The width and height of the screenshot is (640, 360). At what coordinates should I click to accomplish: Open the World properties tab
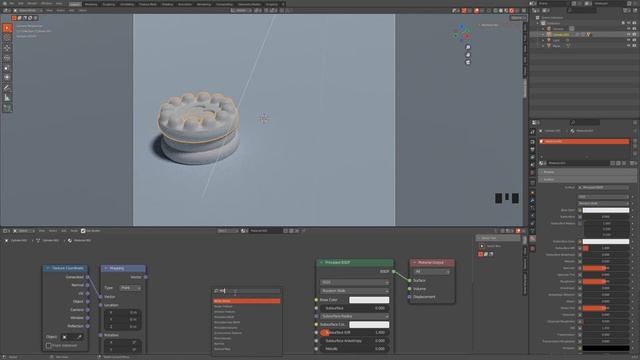pyautogui.click(x=532, y=172)
